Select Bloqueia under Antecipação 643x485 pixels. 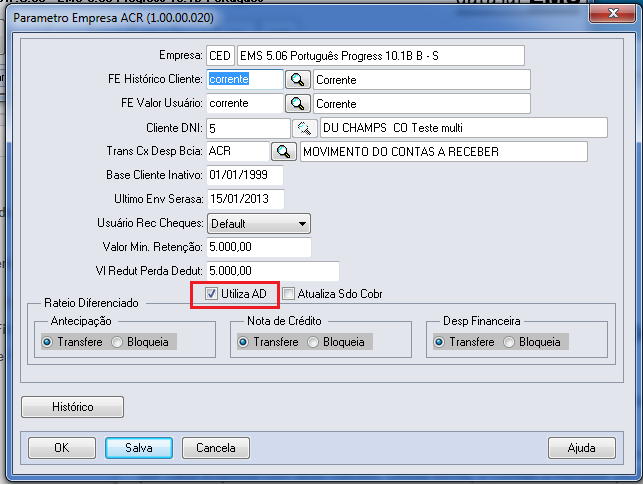coord(117,342)
